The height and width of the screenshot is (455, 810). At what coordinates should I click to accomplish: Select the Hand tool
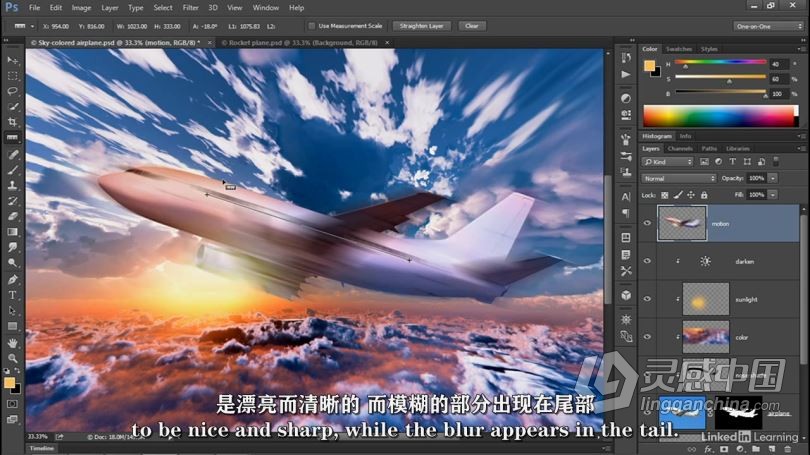click(12, 343)
